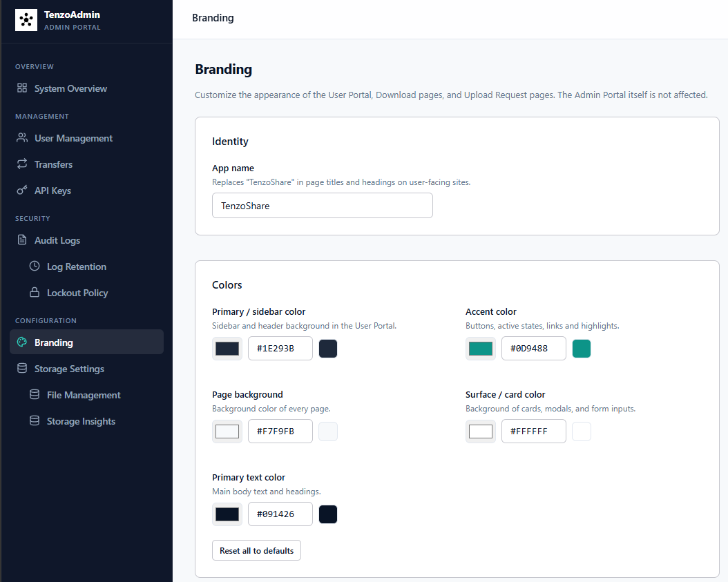Open primary sidebar color picker swatch
The width and height of the screenshot is (728, 582).
(227, 349)
